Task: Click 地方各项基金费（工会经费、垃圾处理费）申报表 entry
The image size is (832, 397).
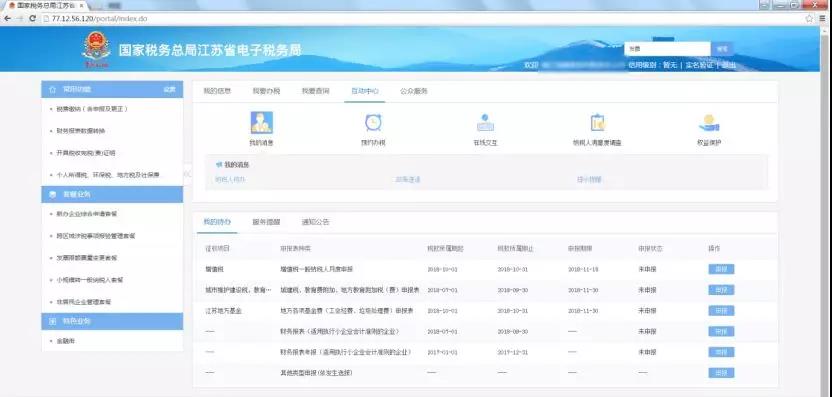Action: coord(347,310)
